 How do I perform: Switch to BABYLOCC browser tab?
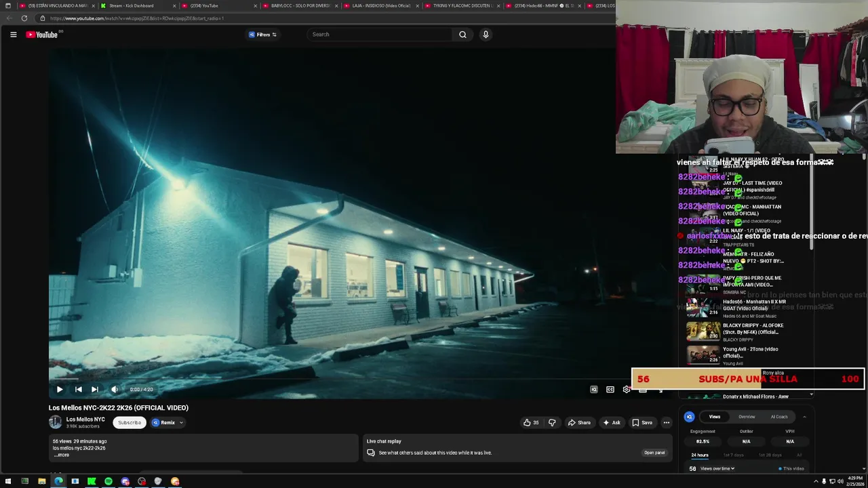pos(300,5)
